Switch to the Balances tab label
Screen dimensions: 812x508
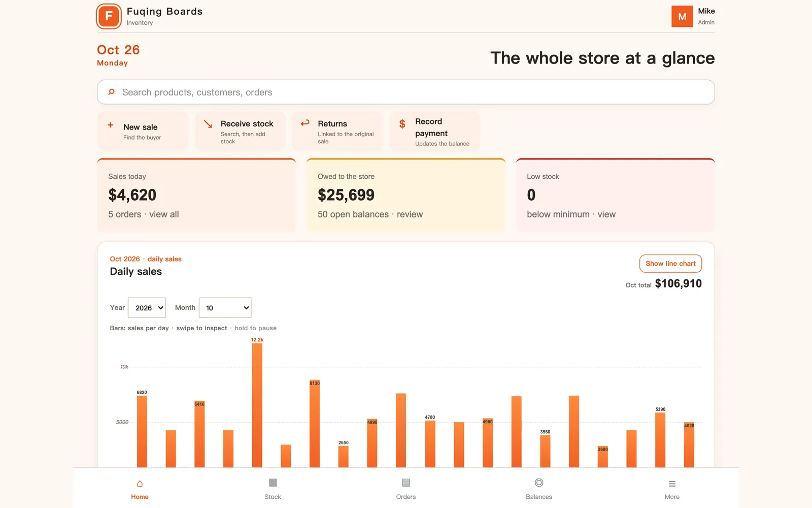(539, 497)
